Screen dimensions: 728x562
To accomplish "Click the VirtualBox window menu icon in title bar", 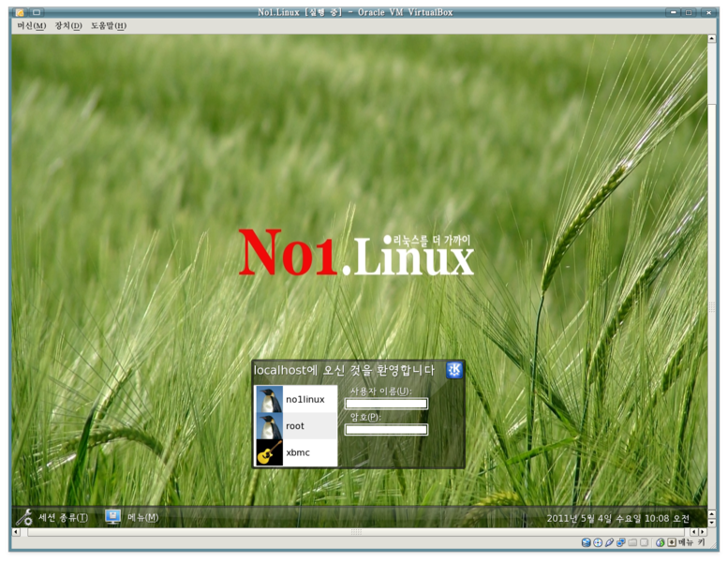I will 20,12.
